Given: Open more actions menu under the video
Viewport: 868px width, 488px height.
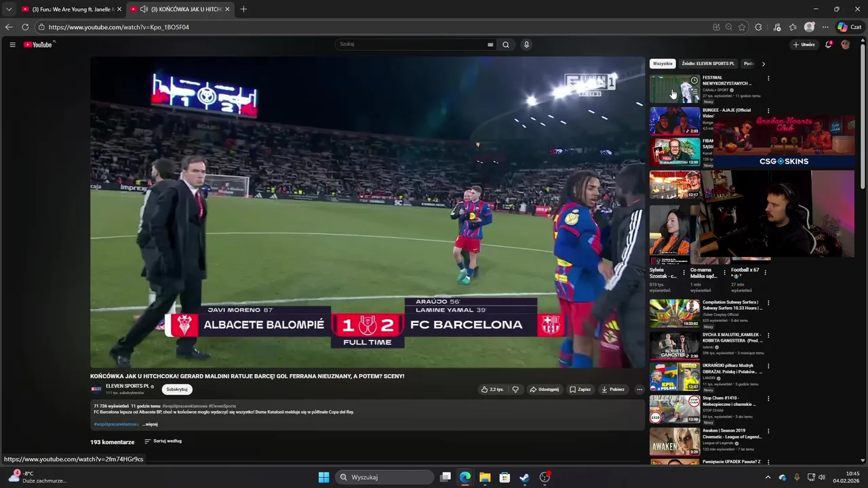Looking at the screenshot, I should click(639, 390).
